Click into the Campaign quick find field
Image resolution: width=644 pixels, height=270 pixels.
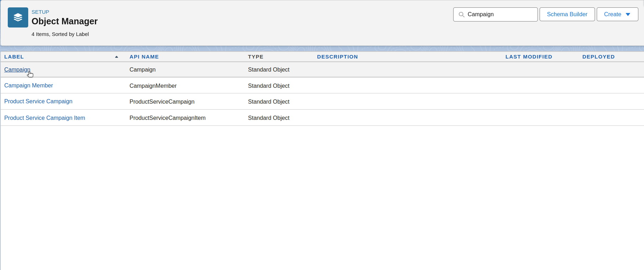coord(495,14)
